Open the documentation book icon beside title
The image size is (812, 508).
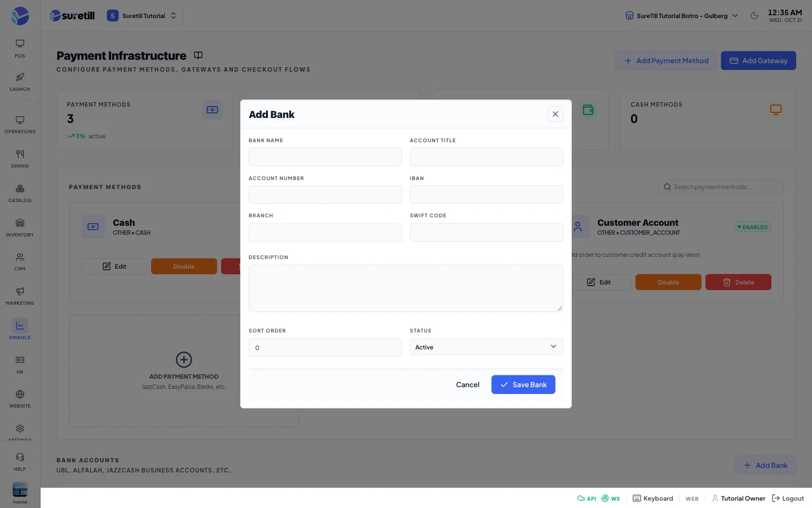point(198,55)
